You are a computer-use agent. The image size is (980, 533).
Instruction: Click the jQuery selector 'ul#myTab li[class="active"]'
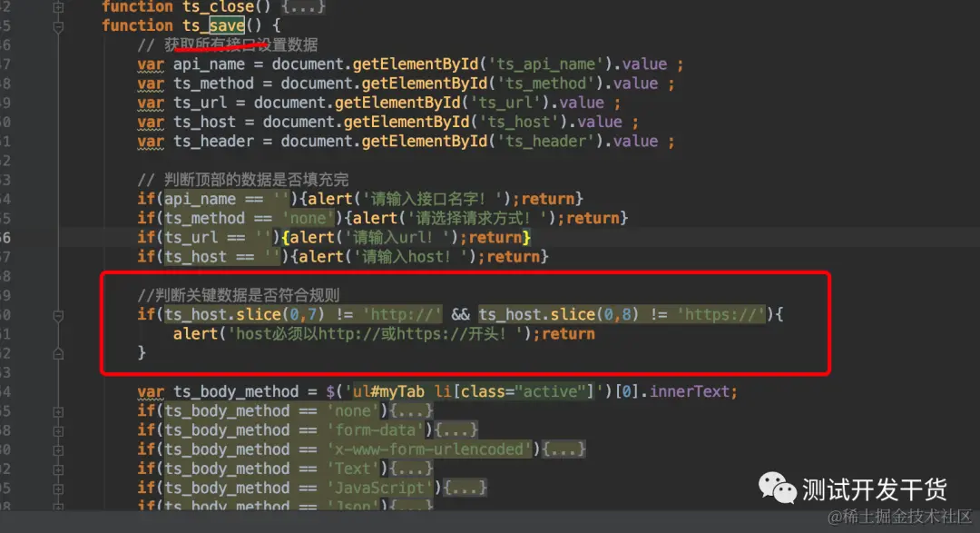pyautogui.click(x=474, y=392)
